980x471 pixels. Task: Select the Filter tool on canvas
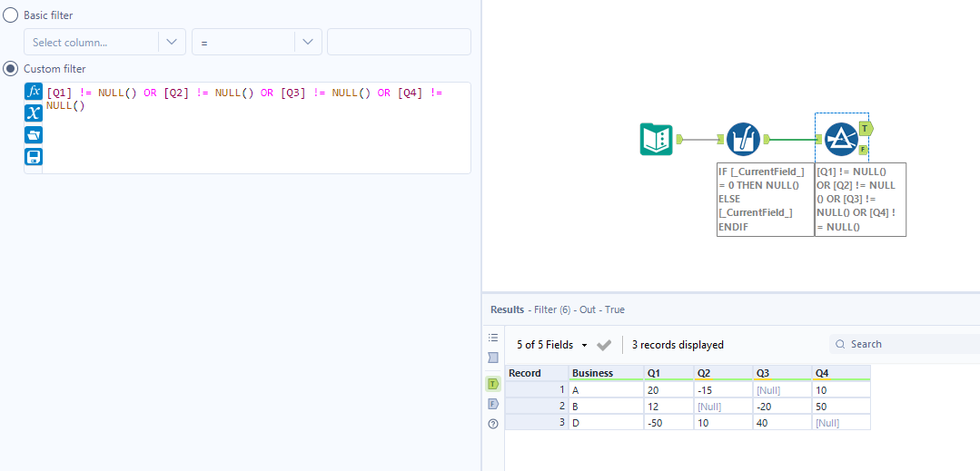[x=841, y=139]
